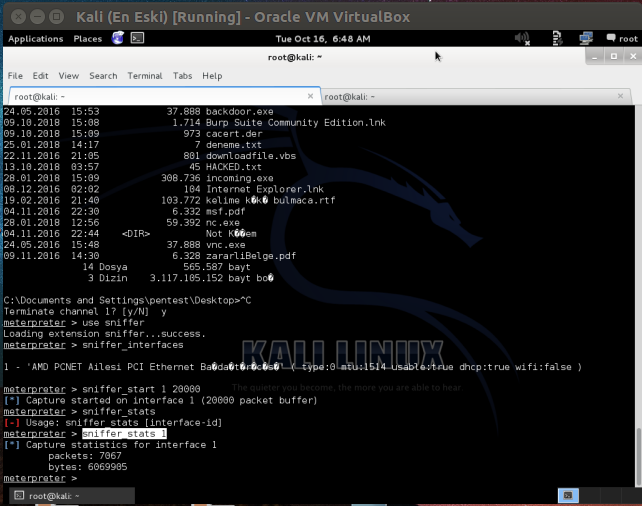Open the Places menu
Image resolution: width=642 pixels, height=506 pixels.
click(88, 39)
